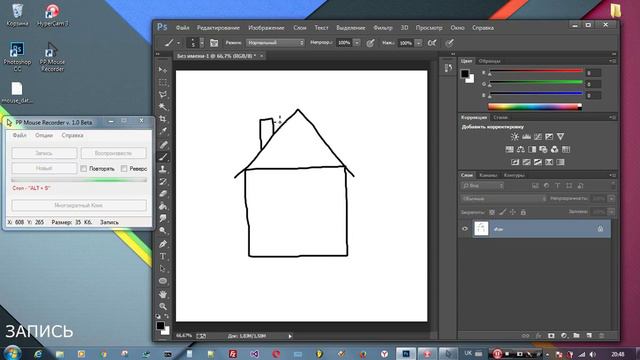
Task: Toggle lock image pixels in Layers panel
Action: tap(502, 212)
